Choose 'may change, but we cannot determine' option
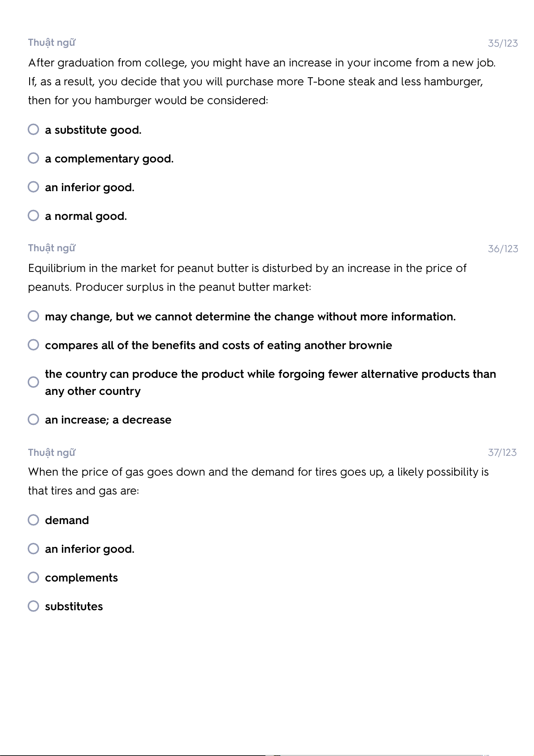Viewport: 534px width, 756px height. (34, 316)
